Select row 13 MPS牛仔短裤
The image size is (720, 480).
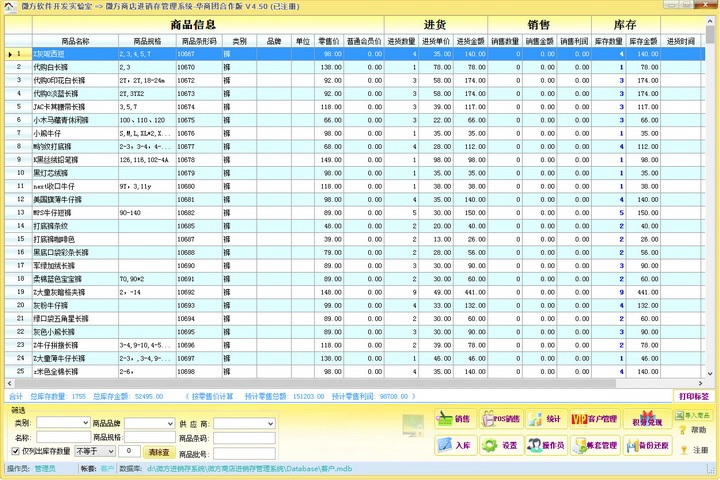pyautogui.click(x=355, y=213)
